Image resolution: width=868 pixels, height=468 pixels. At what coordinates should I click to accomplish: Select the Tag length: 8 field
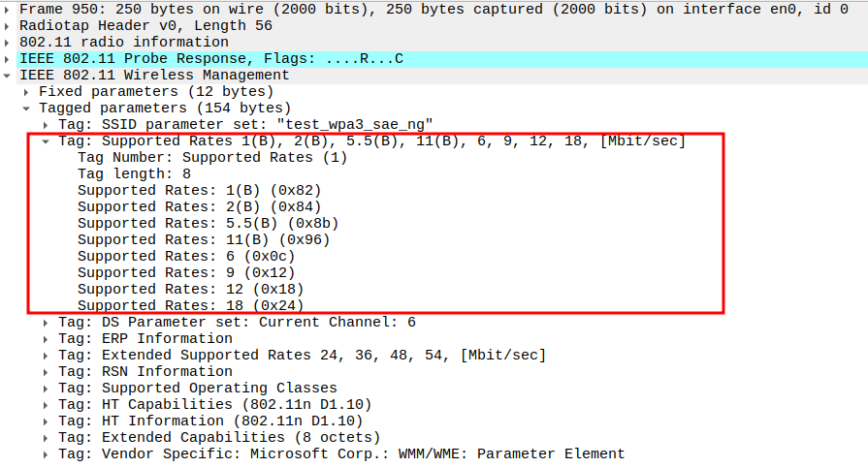pos(134,173)
